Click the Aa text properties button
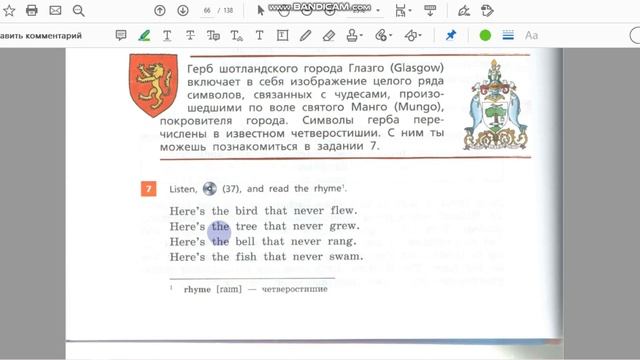This screenshot has width=640, height=360. pyautogui.click(x=531, y=36)
